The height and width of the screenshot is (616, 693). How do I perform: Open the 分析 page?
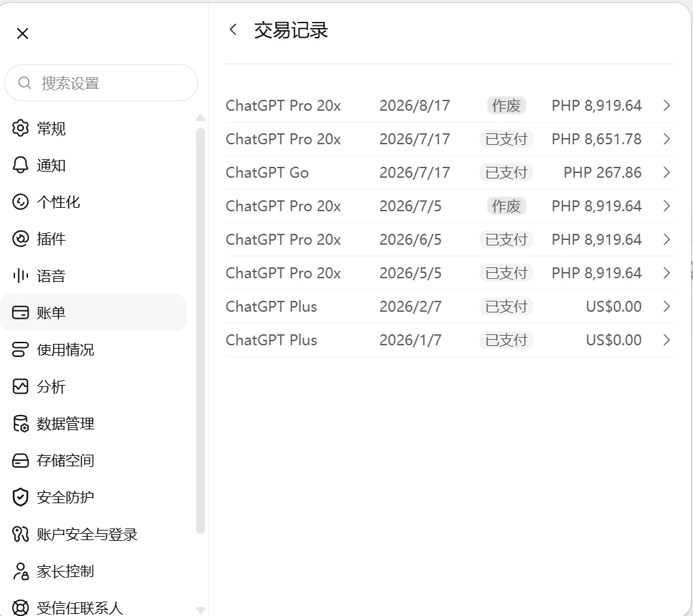pos(93,386)
